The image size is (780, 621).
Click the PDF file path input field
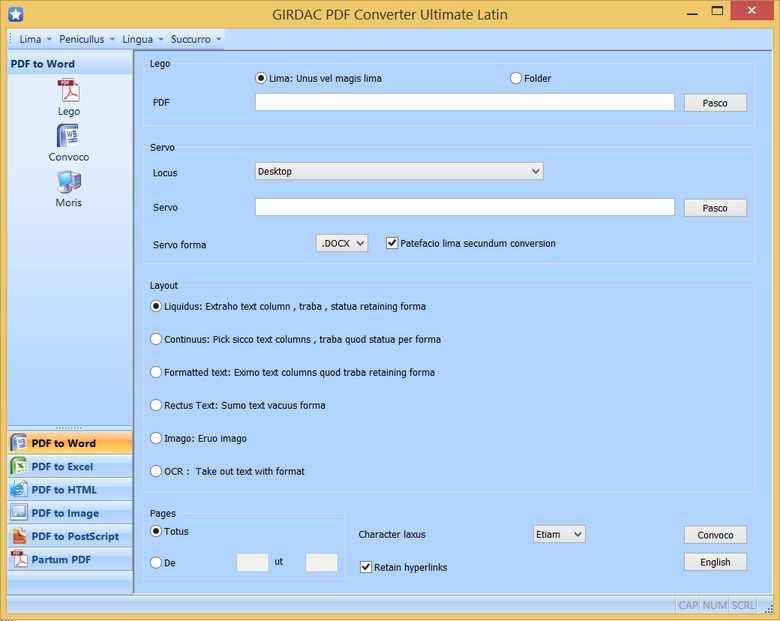pos(465,103)
